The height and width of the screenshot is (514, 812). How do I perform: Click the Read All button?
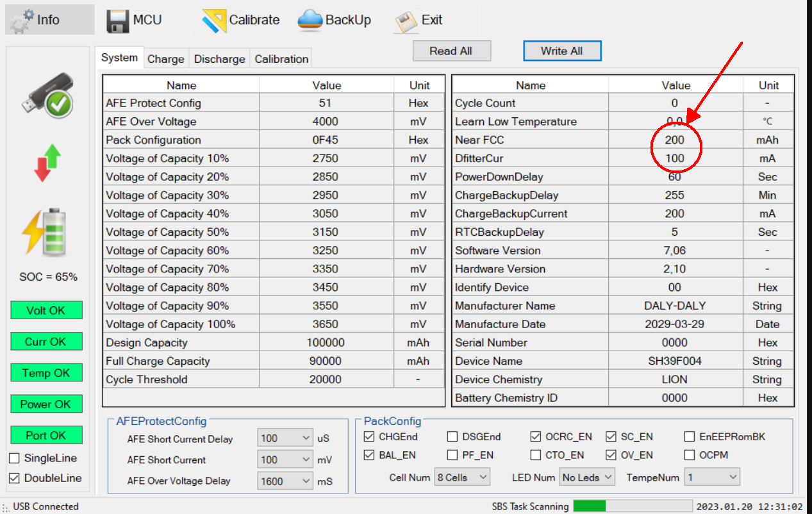coord(451,51)
